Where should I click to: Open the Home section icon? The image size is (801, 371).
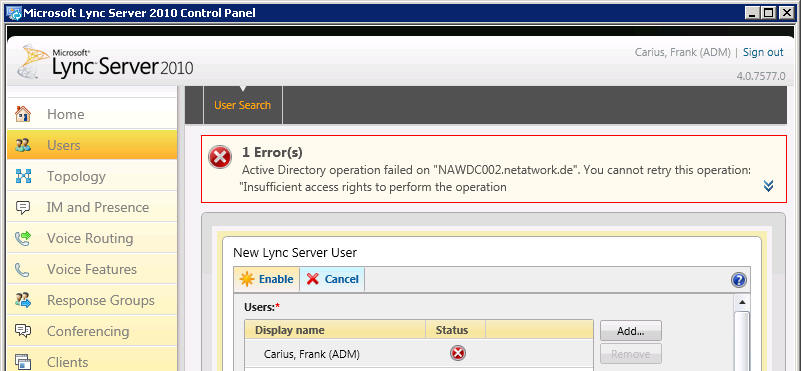pos(23,114)
